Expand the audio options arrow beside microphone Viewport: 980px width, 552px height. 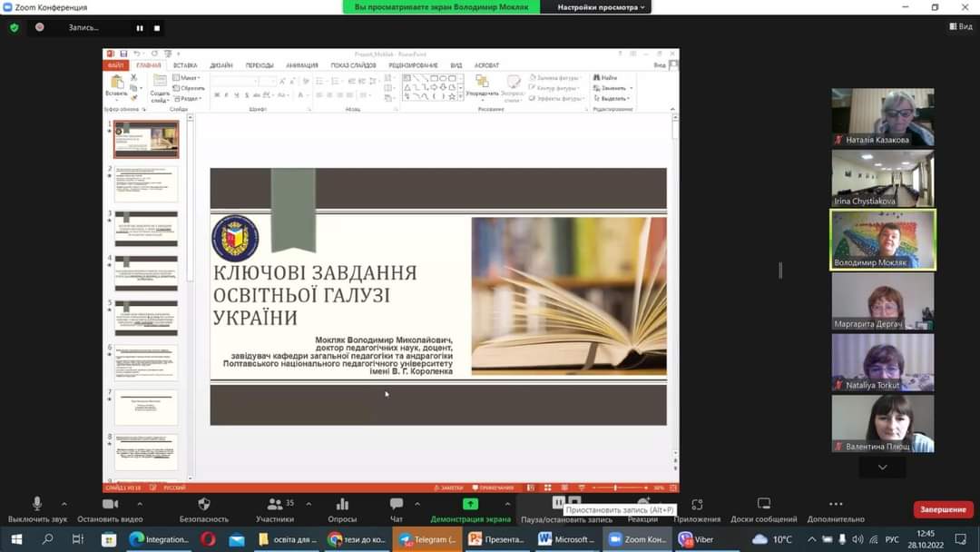pos(64,504)
